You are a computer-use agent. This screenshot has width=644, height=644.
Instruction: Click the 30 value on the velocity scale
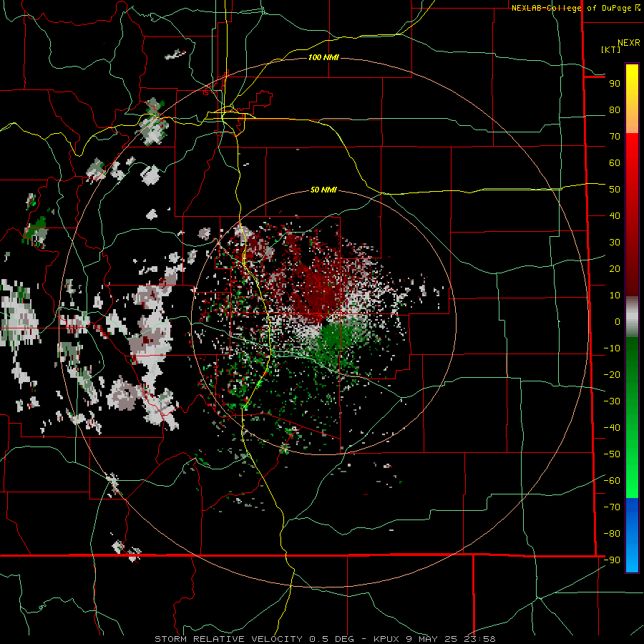[615, 243]
